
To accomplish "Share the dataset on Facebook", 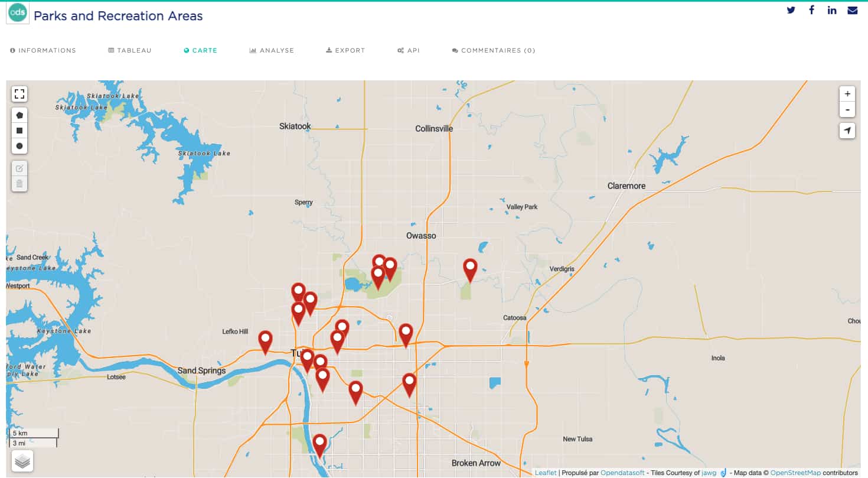I will [x=812, y=10].
